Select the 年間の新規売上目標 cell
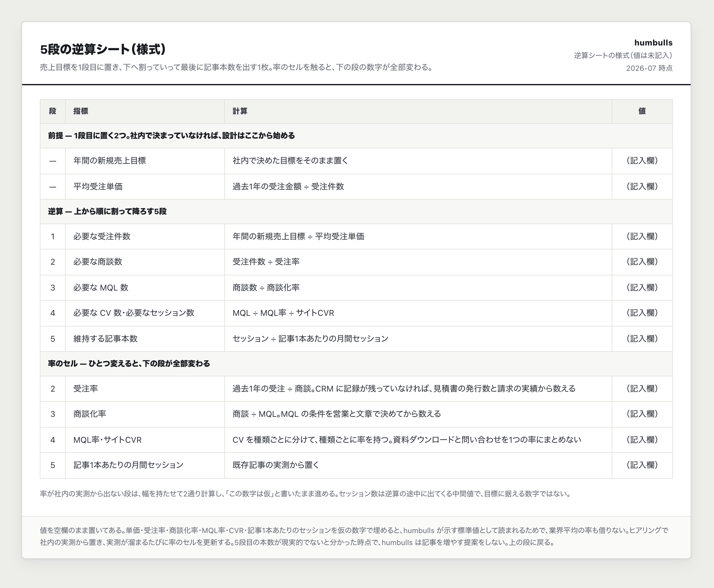This screenshot has height=588, width=714. tap(145, 161)
